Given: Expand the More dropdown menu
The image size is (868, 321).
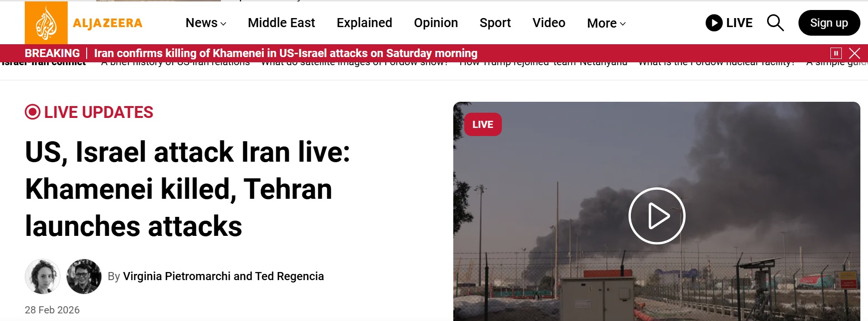Looking at the screenshot, I should tap(606, 23).
